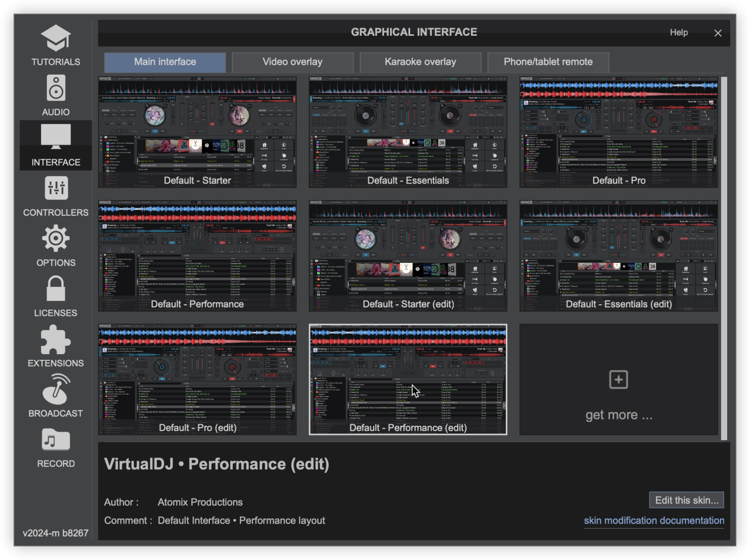Click the Edit this skin button
This screenshot has width=750, height=560.
[686, 500]
